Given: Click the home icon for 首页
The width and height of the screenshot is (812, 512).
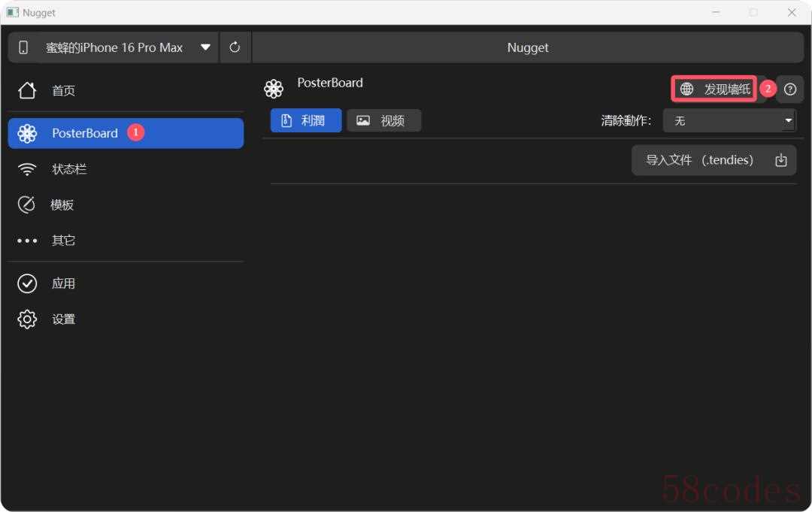Looking at the screenshot, I should (x=27, y=91).
